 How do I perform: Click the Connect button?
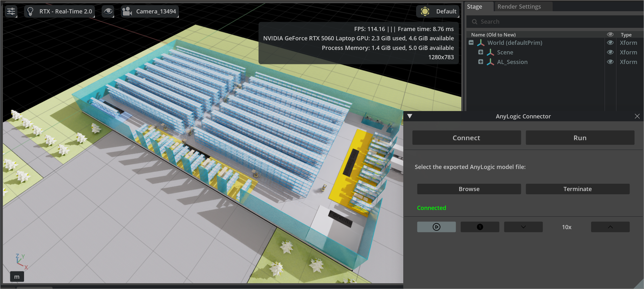[466, 138]
